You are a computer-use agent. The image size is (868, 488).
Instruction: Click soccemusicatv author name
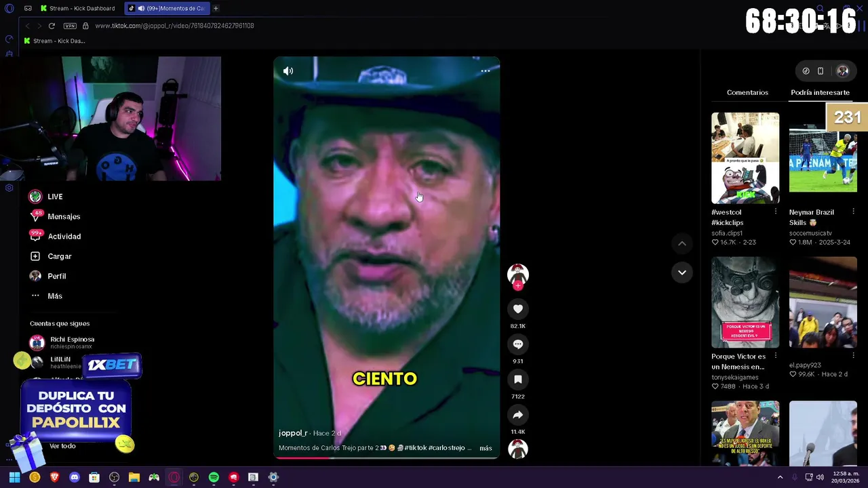(810, 233)
